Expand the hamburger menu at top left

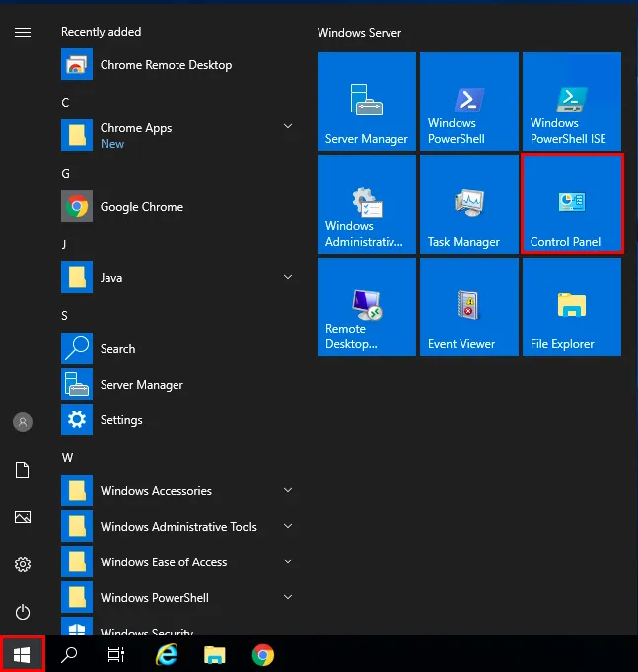click(x=23, y=32)
